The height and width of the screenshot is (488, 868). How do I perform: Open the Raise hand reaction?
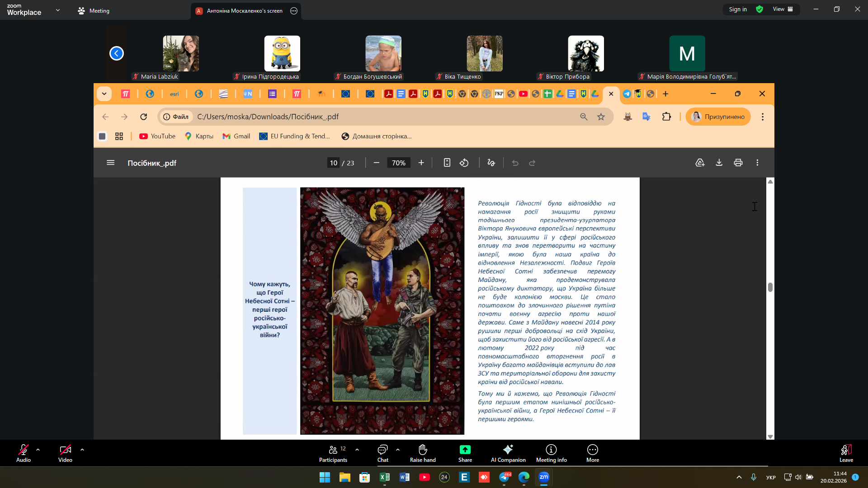click(423, 453)
